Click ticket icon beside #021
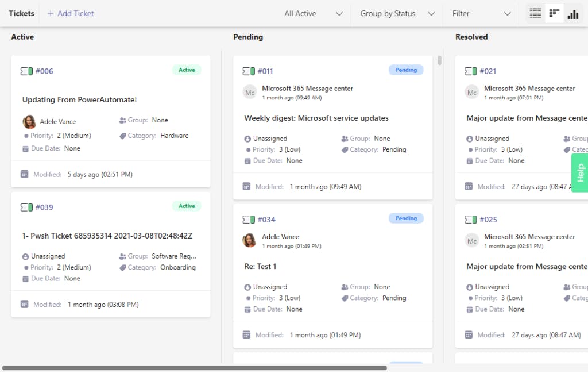The width and height of the screenshot is (588, 373). coord(471,71)
